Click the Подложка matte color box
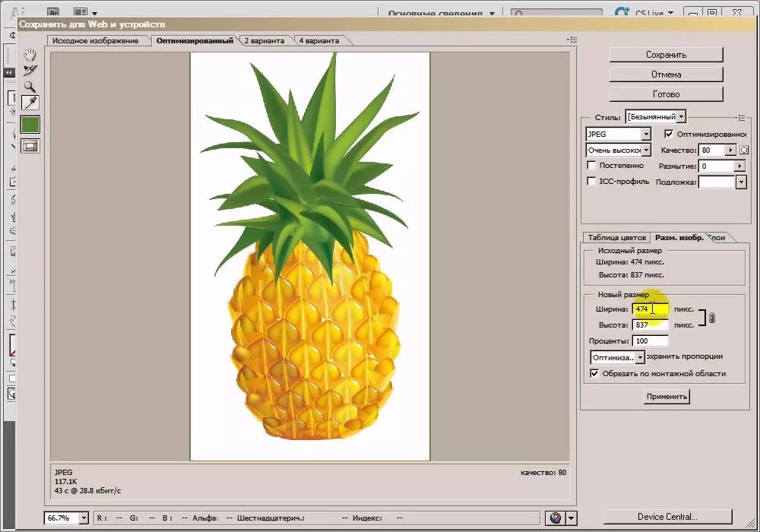This screenshot has height=532, width=760. (717, 182)
